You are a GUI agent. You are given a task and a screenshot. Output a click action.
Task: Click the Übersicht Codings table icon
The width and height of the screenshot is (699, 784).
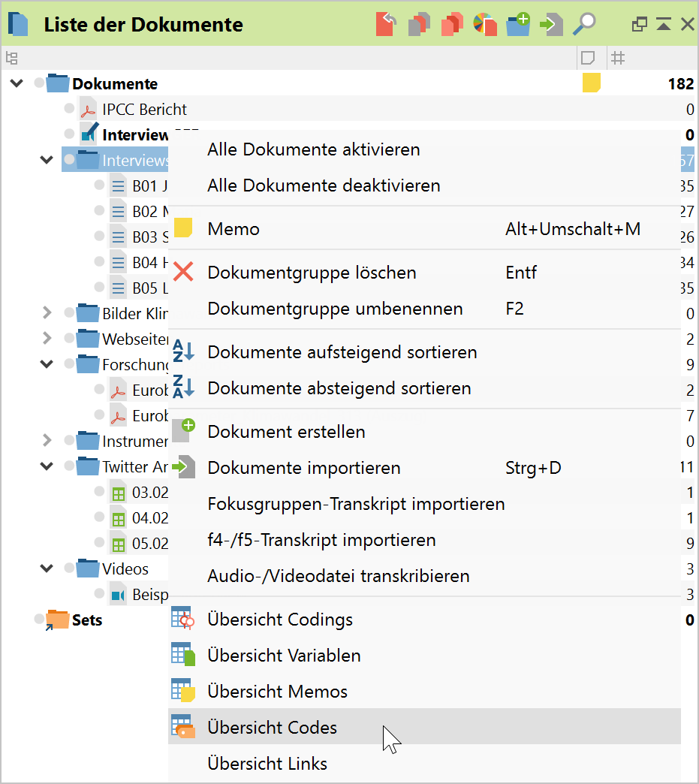pyautogui.click(x=182, y=619)
